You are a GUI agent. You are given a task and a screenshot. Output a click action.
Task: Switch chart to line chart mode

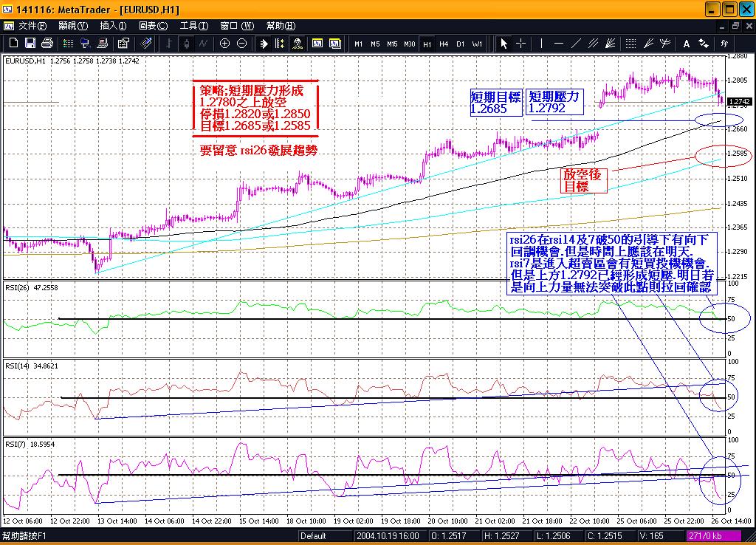pos(203,44)
